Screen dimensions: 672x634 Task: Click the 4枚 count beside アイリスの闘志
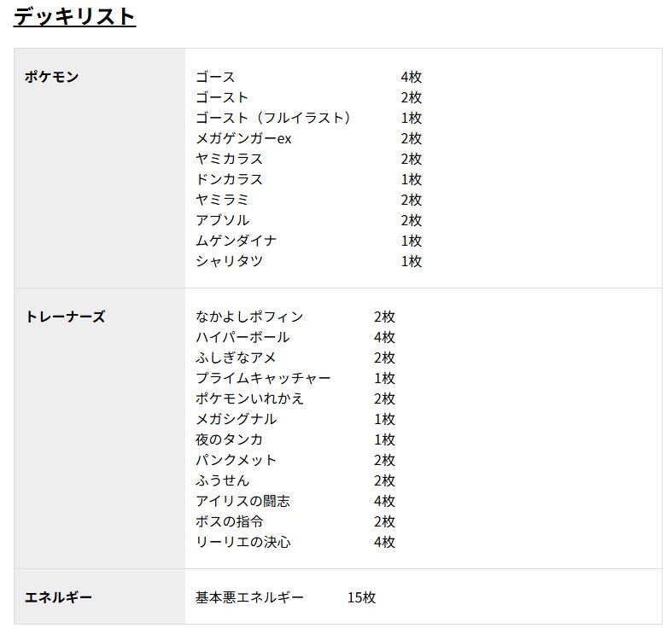click(x=384, y=501)
